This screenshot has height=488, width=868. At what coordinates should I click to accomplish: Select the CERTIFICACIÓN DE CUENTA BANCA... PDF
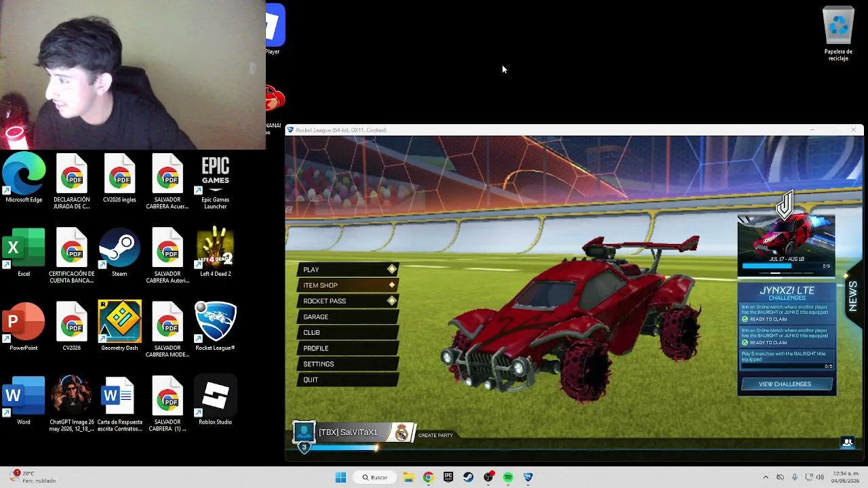tap(72, 256)
